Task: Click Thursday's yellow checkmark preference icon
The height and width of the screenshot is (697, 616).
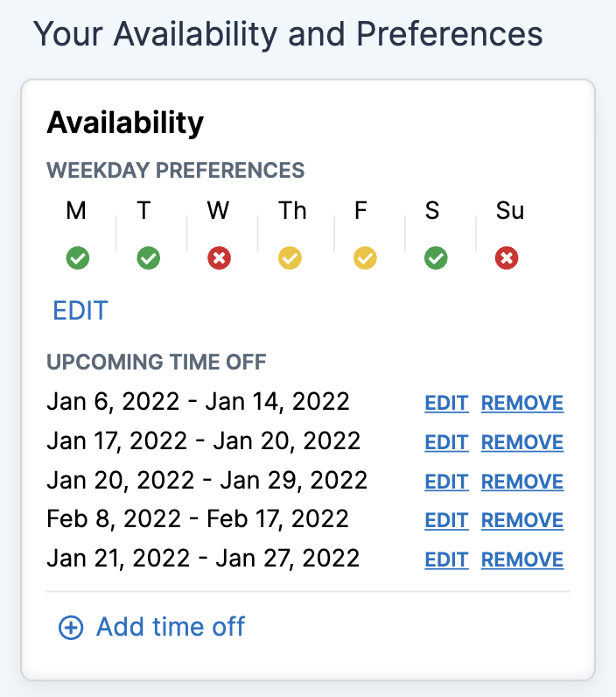Action: [x=290, y=257]
